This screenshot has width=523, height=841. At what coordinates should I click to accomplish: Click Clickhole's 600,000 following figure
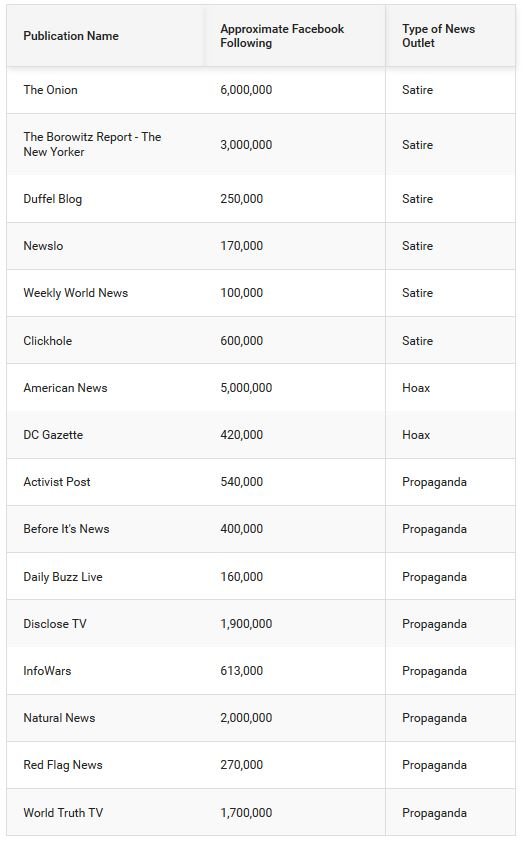[x=241, y=341]
